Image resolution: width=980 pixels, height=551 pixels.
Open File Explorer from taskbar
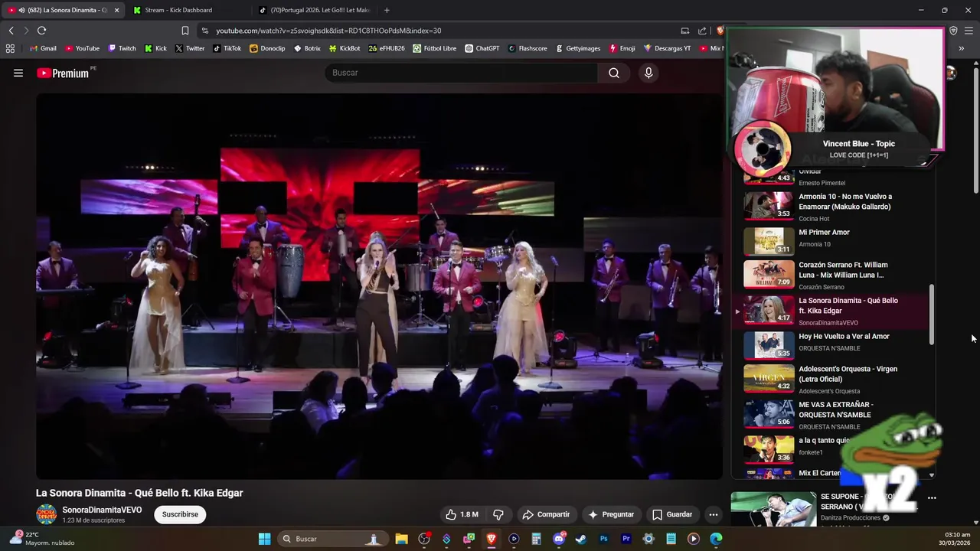pyautogui.click(x=401, y=539)
